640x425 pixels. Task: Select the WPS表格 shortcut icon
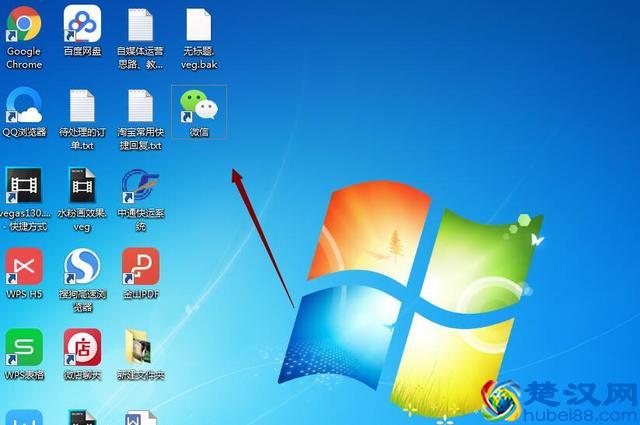pyautogui.click(x=24, y=347)
